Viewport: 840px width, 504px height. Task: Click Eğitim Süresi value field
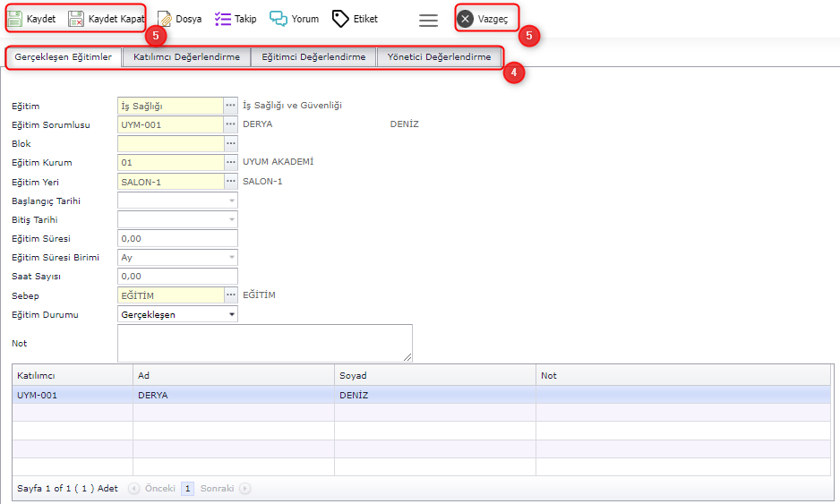coord(177,238)
